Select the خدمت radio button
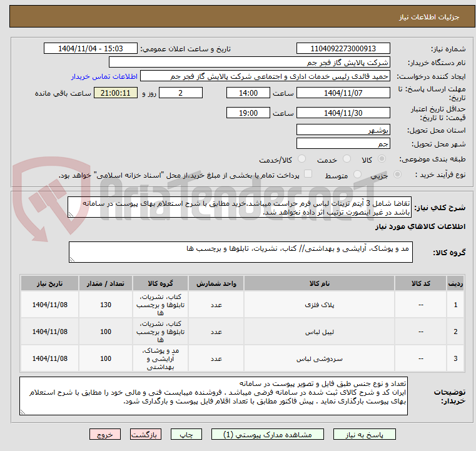 [x=347, y=159]
